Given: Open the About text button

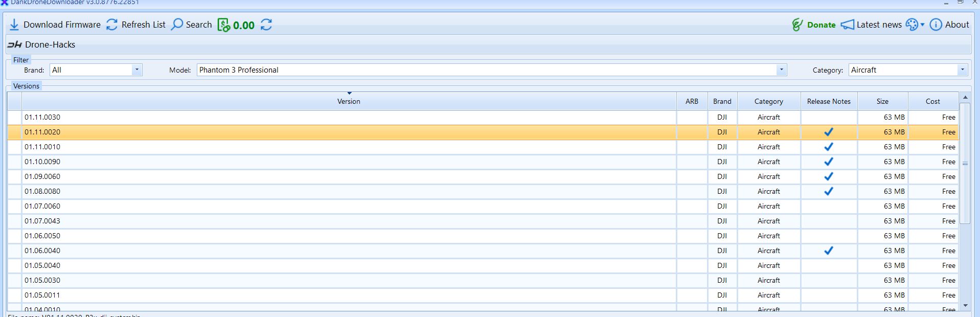Looking at the screenshot, I should 957,25.
